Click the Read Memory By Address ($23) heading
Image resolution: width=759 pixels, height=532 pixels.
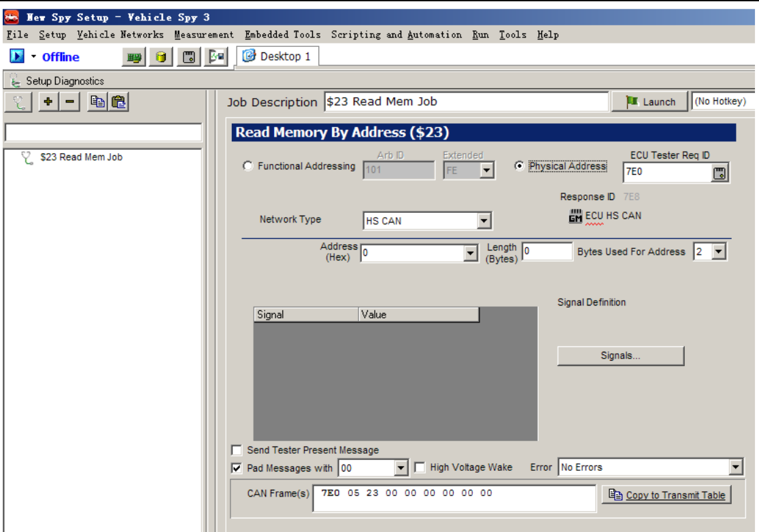click(341, 132)
